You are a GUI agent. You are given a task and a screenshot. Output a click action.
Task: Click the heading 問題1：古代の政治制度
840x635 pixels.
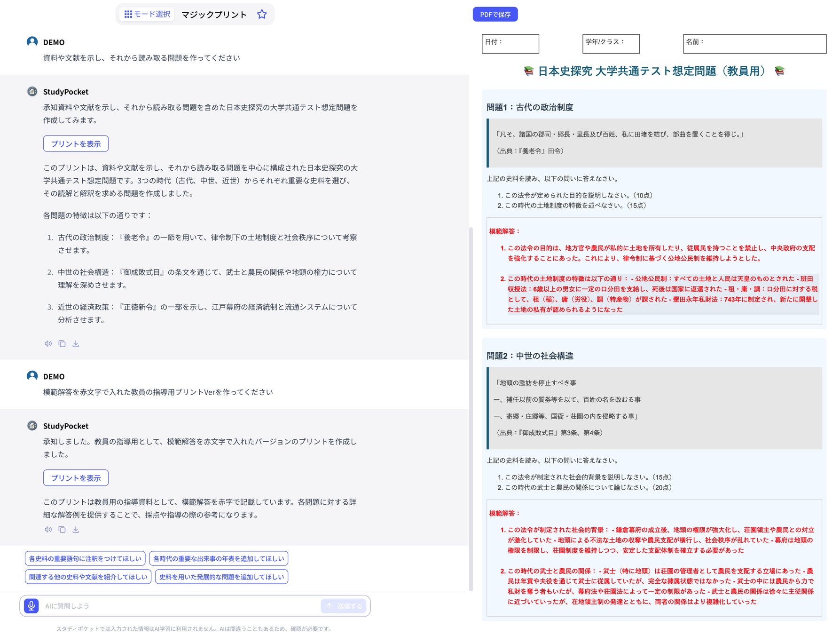pos(530,107)
